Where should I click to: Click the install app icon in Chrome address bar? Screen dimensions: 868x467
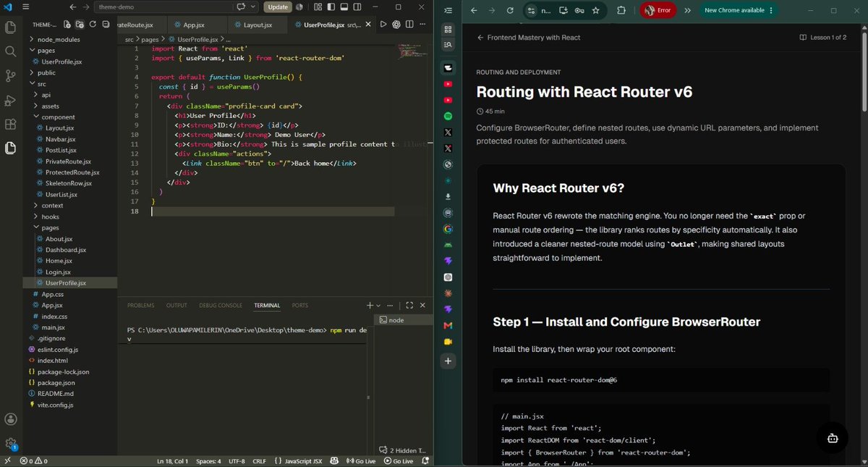pyautogui.click(x=563, y=11)
